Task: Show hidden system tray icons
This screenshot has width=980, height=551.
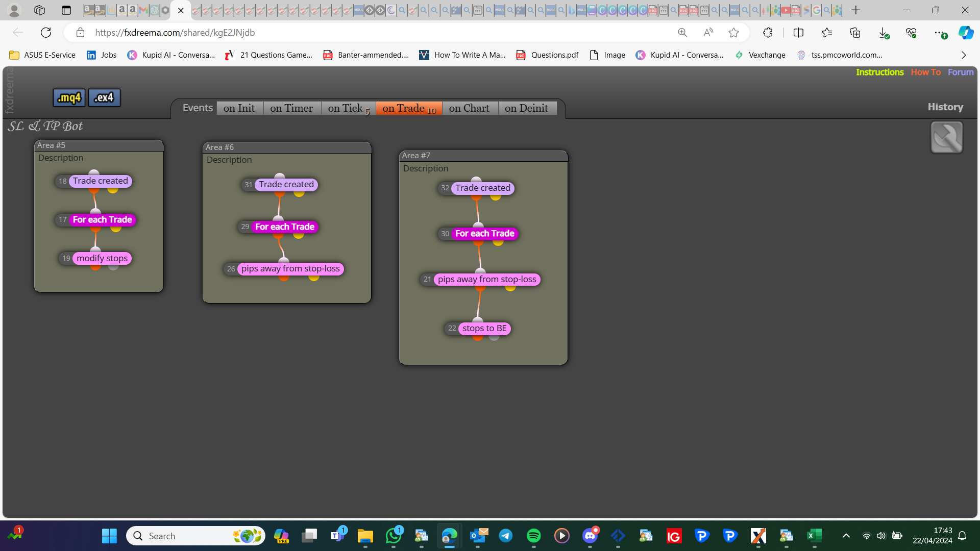Action: point(846,536)
